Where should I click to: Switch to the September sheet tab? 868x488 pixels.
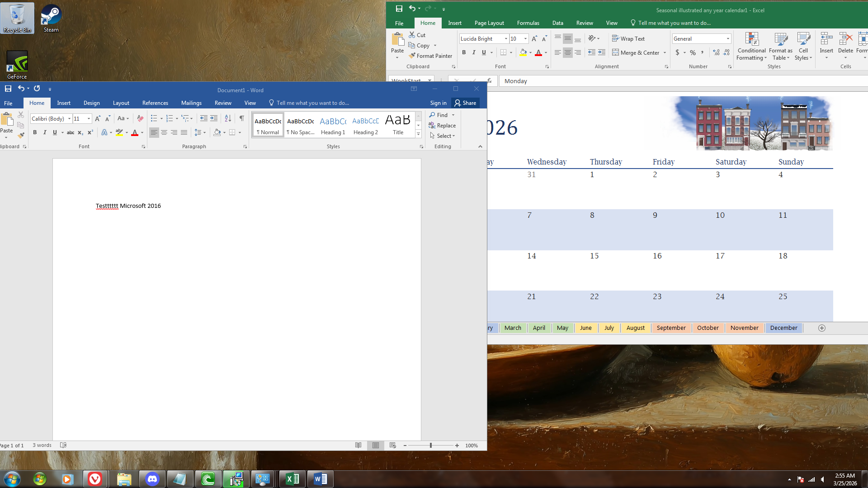(671, 328)
